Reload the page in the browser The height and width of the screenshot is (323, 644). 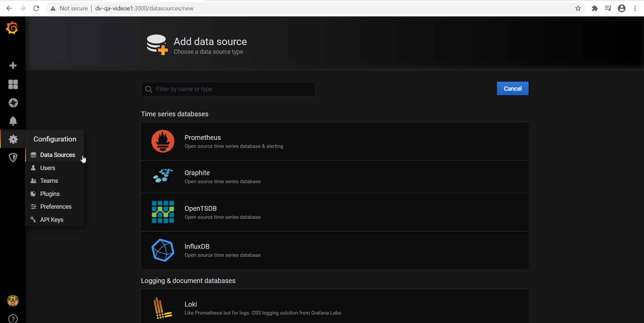pos(36,8)
